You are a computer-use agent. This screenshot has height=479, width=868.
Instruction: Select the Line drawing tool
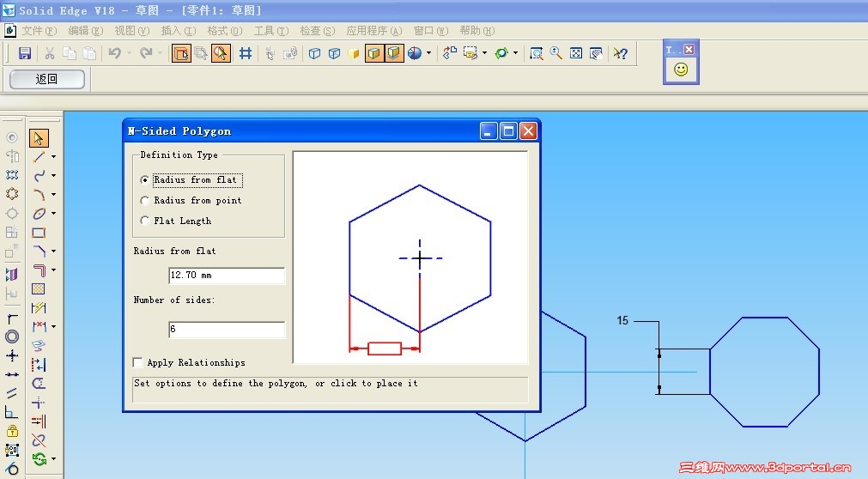(38, 157)
